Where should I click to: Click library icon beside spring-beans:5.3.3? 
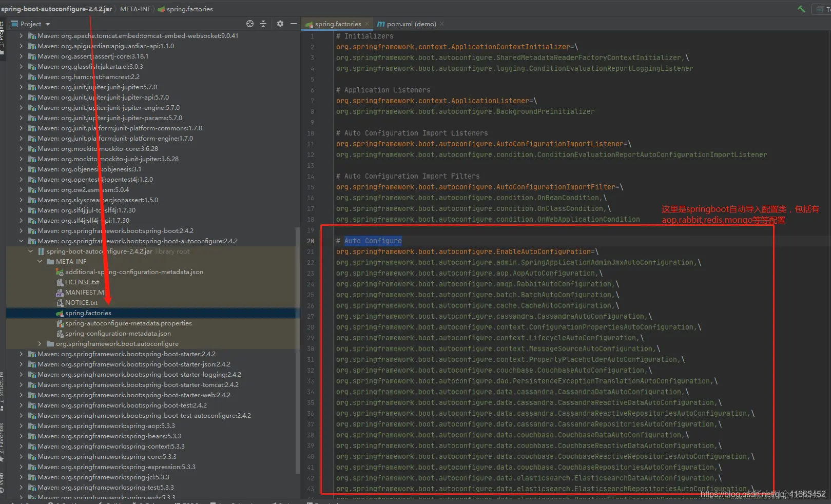tap(32, 436)
